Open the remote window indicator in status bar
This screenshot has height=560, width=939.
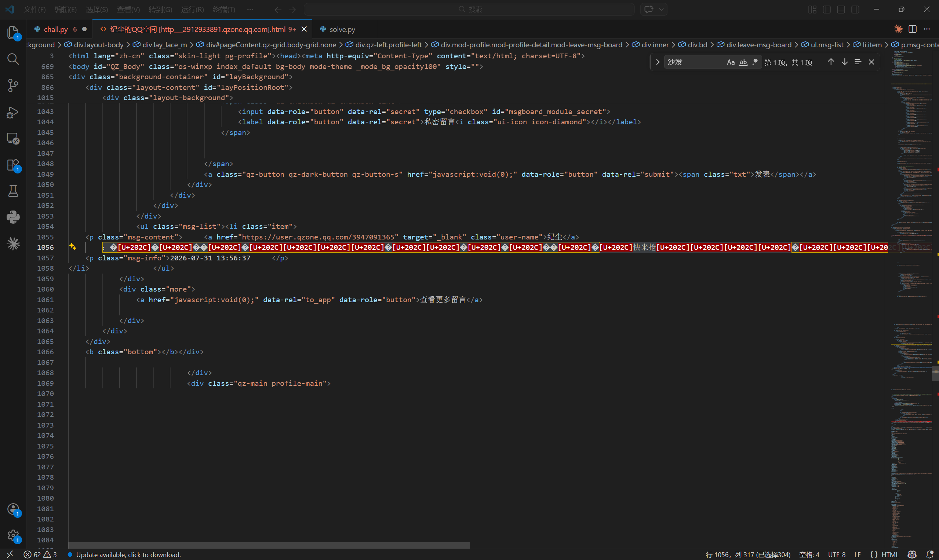click(10, 554)
